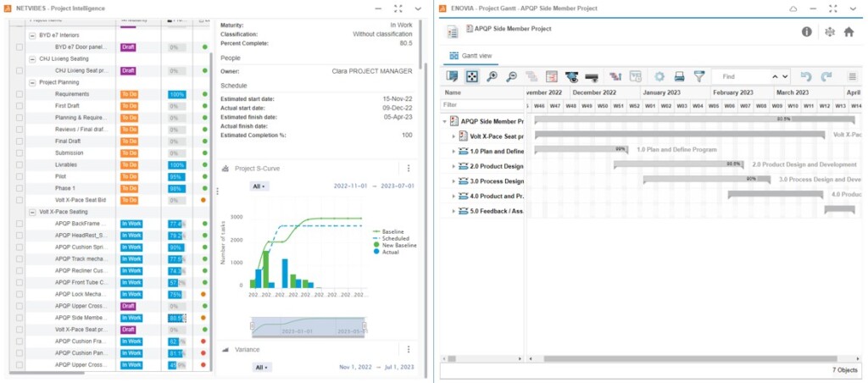
Task: Expand 1.0 Plan and Define task
Action: coord(454,151)
